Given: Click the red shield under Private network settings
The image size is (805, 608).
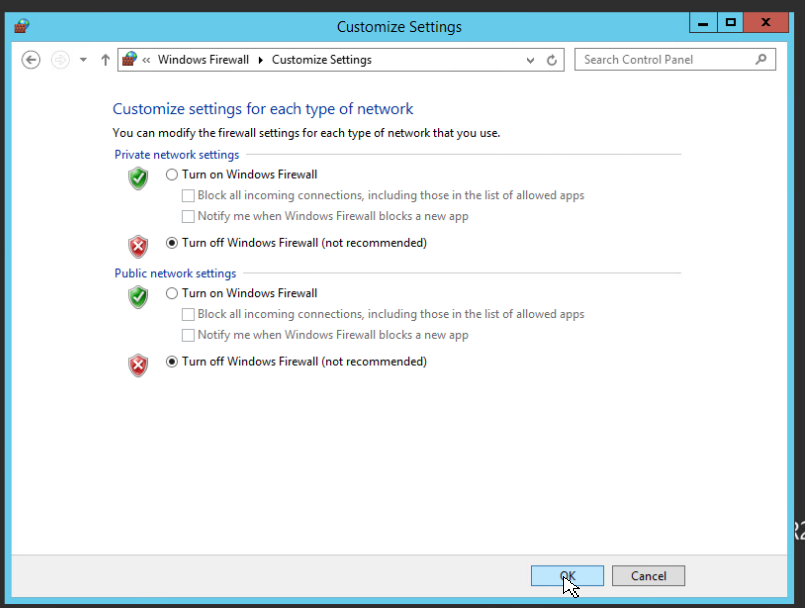Looking at the screenshot, I should [x=138, y=247].
